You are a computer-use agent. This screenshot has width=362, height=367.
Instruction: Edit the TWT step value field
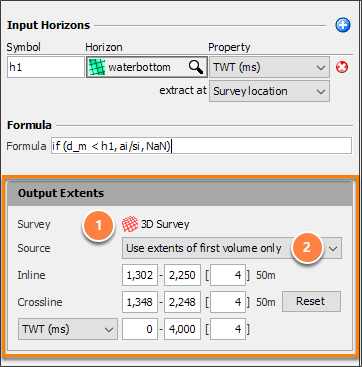[228, 329]
